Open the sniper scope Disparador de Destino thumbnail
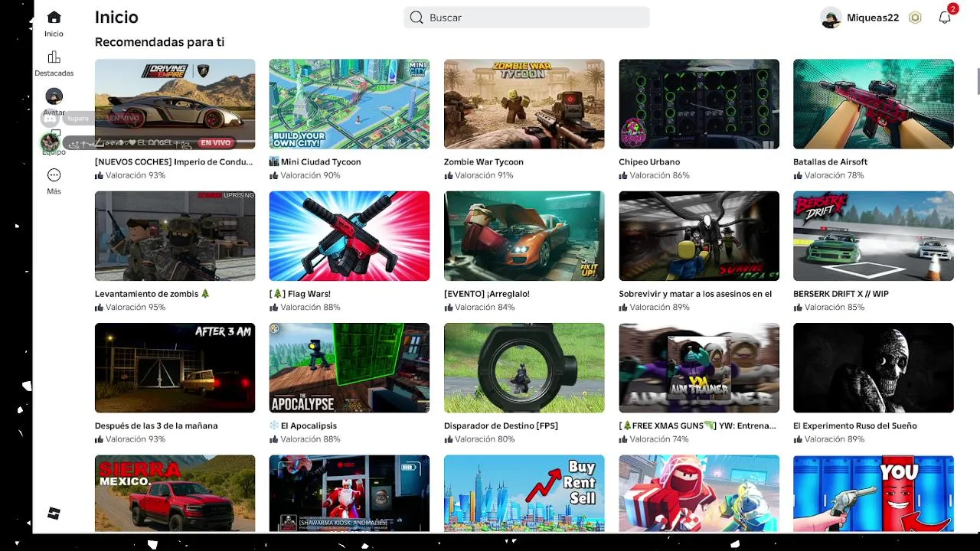This screenshot has width=980, height=551. click(524, 368)
